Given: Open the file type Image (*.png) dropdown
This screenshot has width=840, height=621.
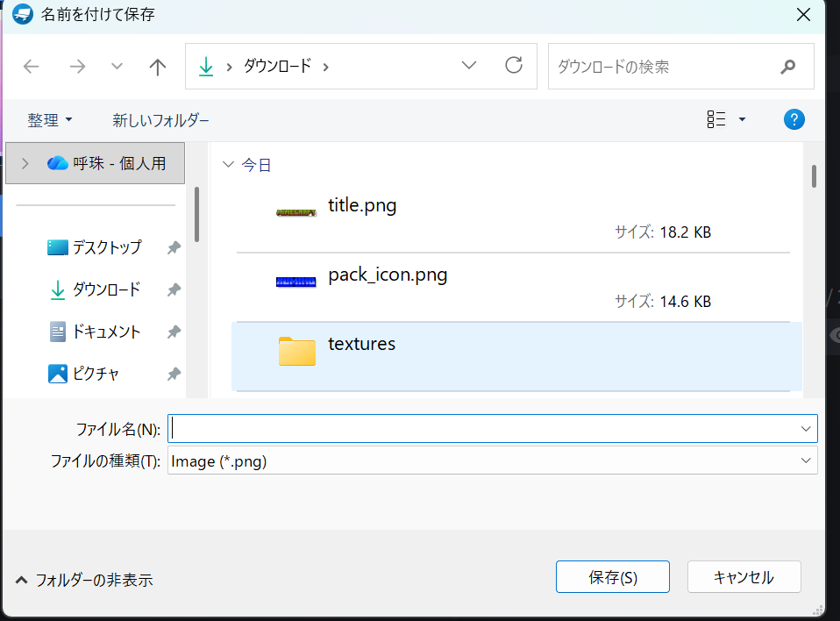Looking at the screenshot, I should [805, 460].
